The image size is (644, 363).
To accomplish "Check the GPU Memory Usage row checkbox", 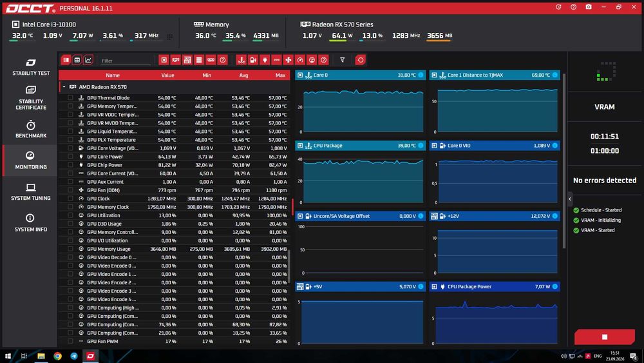I will [70, 249].
